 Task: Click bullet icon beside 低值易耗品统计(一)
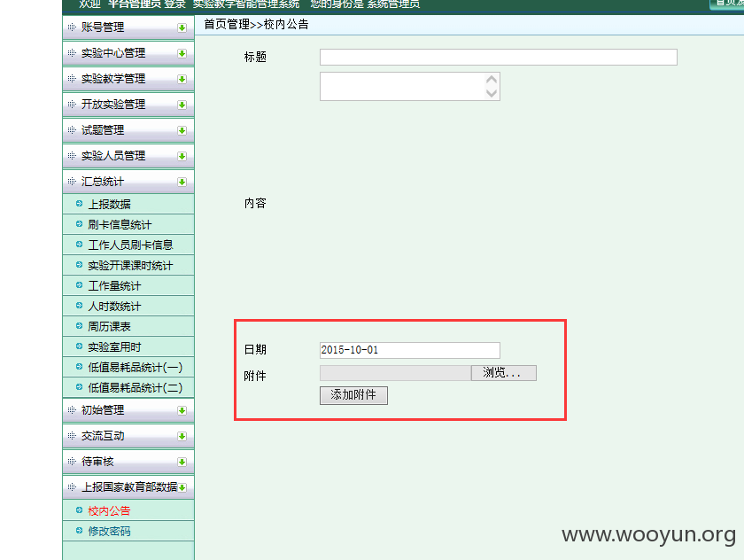click(x=79, y=367)
